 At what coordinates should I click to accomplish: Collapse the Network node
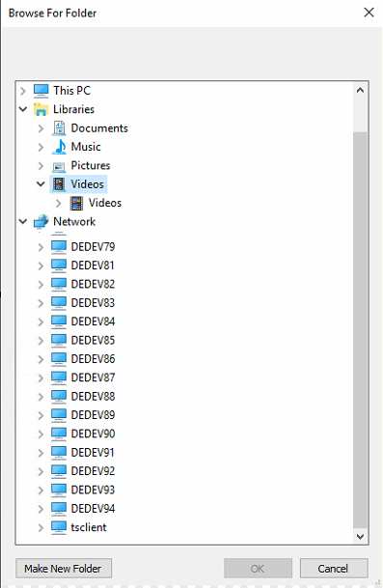pyautogui.click(x=23, y=222)
